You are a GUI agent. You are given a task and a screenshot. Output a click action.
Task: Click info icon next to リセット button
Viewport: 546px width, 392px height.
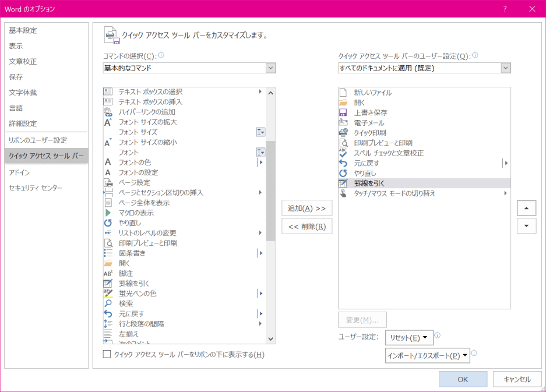438,336
